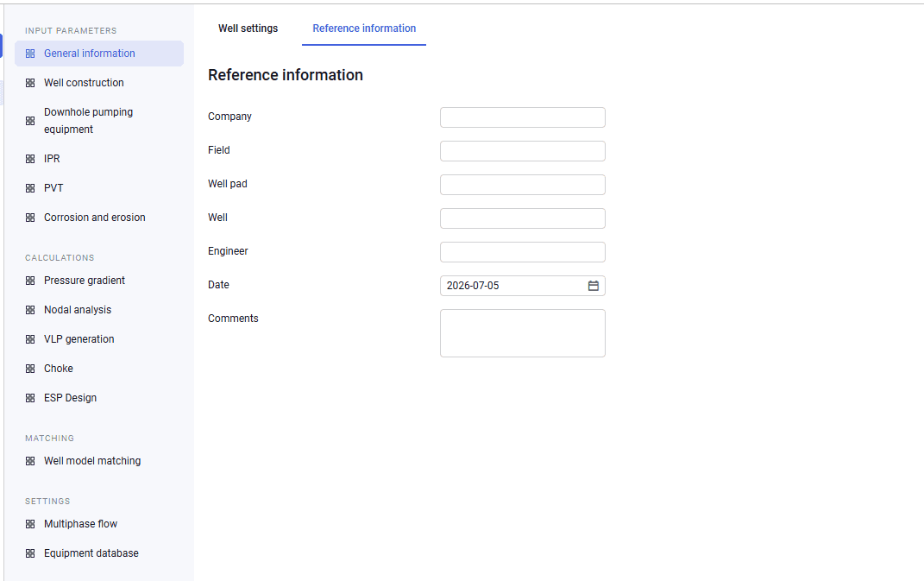Image resolution: width=924 pixels, height=581 pixels.
Task: Open Pressure gradient calculation
Action: 99,281
